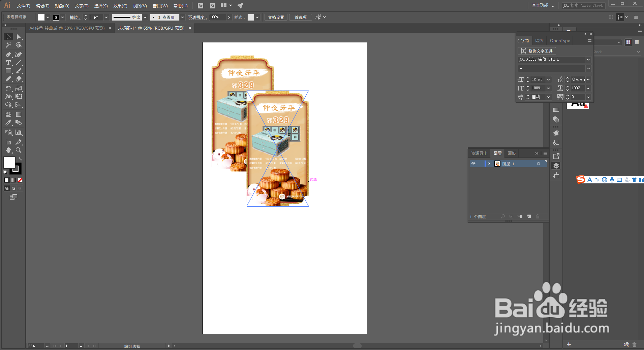
Task: Open the 基本功能 workspace dropdown
Action: [x=543, y=6]
